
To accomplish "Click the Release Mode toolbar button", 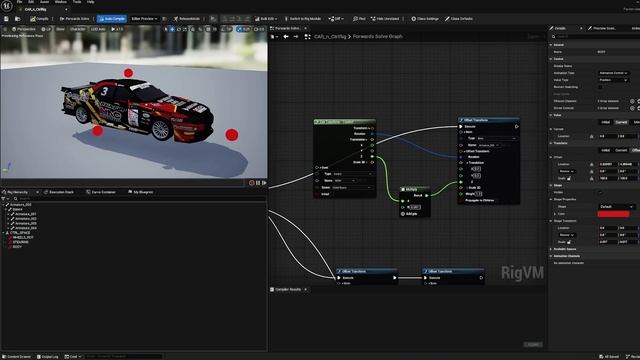I will tap(187, 19).
